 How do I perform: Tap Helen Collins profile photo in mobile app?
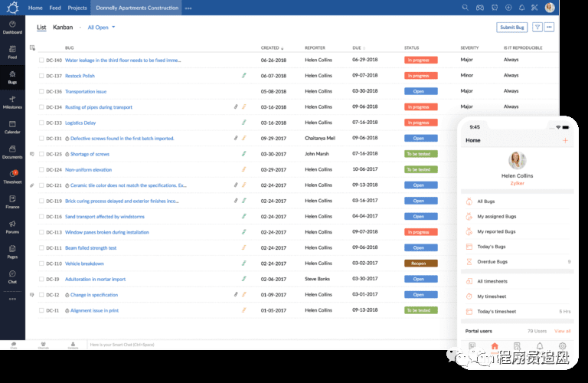(517, 161)
